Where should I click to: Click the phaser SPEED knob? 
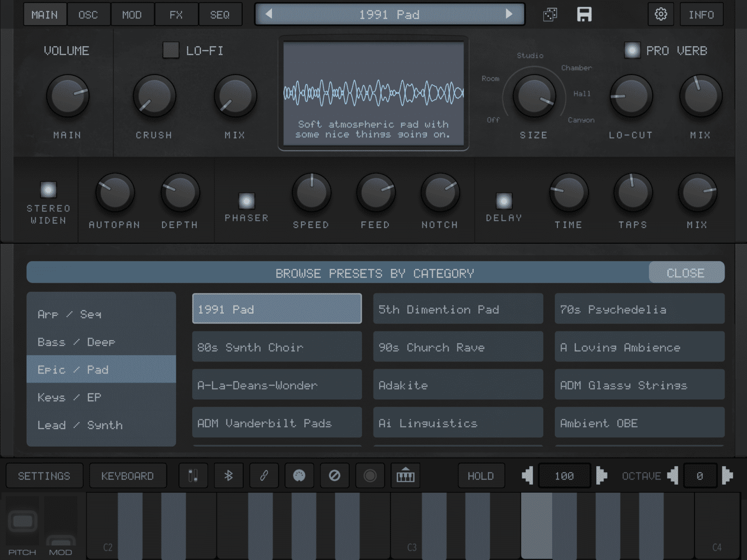pyautogui.click(x=311, y=193)
